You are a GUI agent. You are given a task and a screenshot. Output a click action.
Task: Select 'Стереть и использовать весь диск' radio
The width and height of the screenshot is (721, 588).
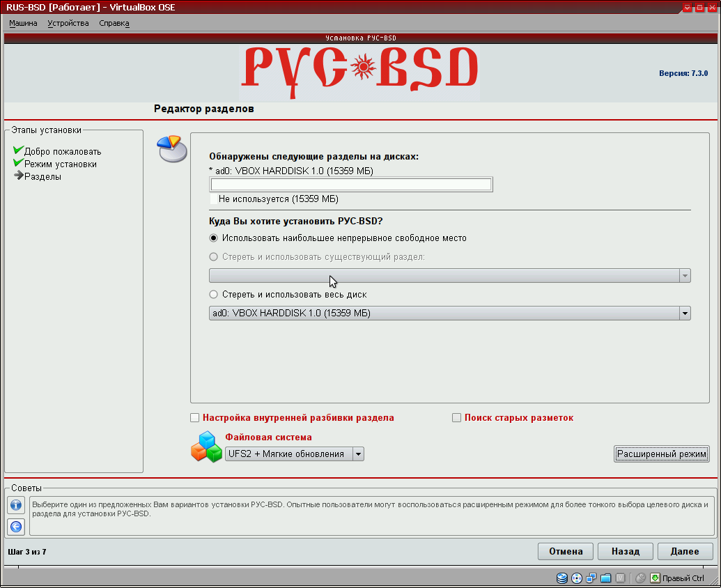(x=213, y=295)
